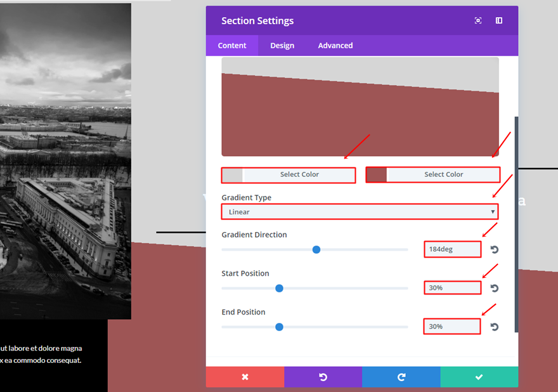Click the Gradient Direction 184deg input field
This screenshot has width=558, height=392.
tap(452, 250)
